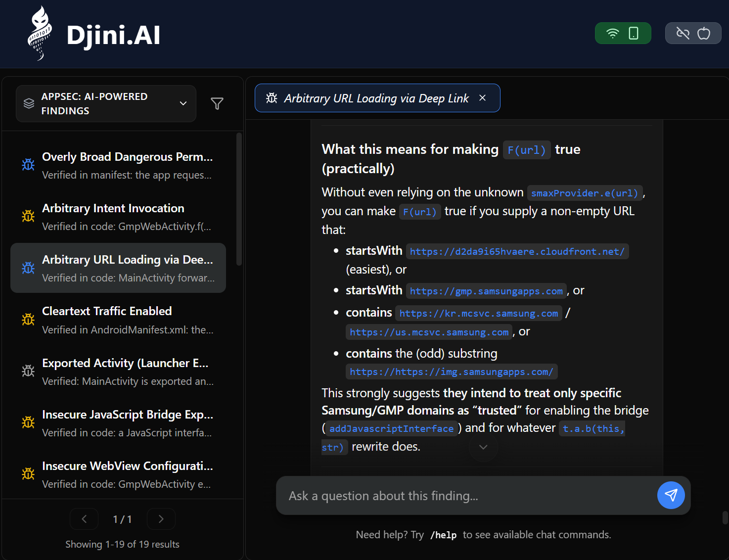Go to next results page

(161, 519)
